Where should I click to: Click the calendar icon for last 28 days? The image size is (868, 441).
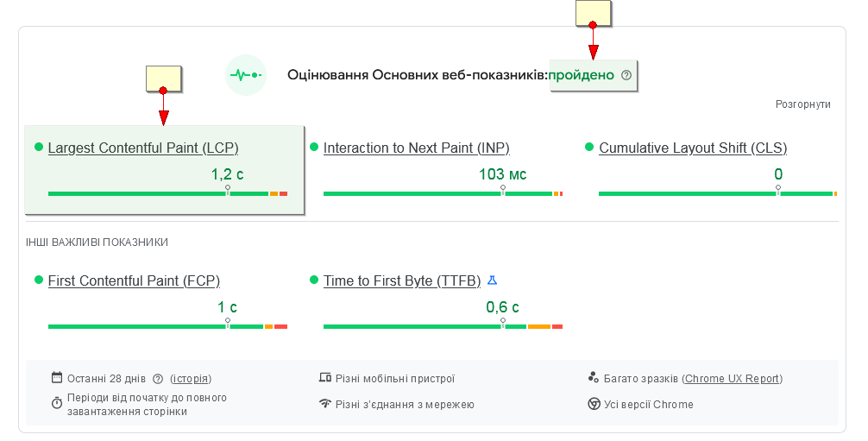tap(57, 378)
